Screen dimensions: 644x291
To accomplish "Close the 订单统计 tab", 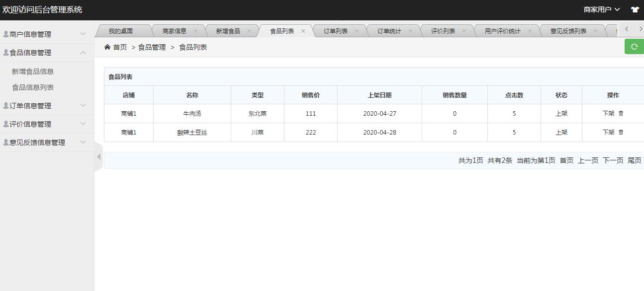I will coord(410,31).
